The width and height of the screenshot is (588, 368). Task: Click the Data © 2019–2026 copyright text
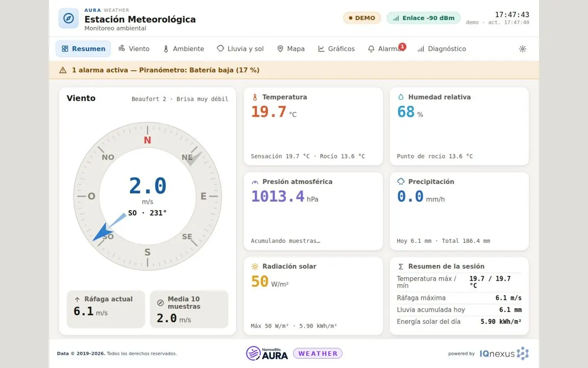click(x=117, y=353)
